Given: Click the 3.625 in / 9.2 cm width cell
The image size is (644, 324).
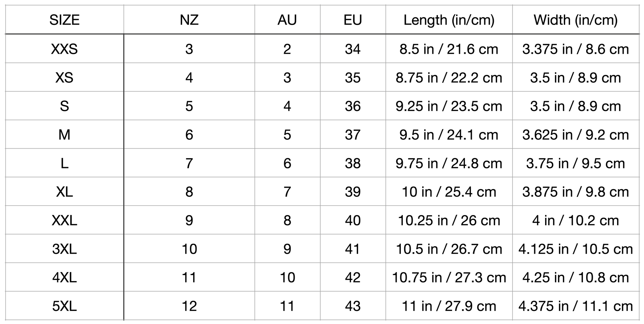Looking at the screenshot, I should (x=576, y=135).
